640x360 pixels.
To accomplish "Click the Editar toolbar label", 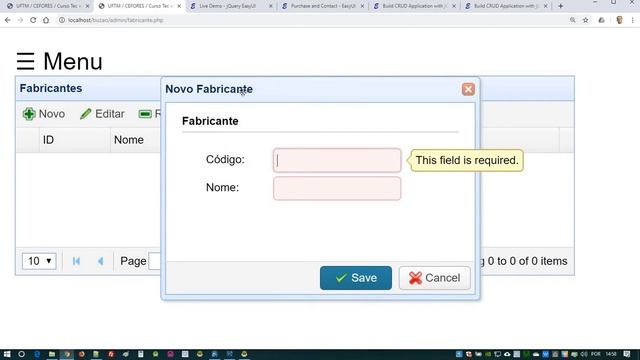I will tap(110, 114).
